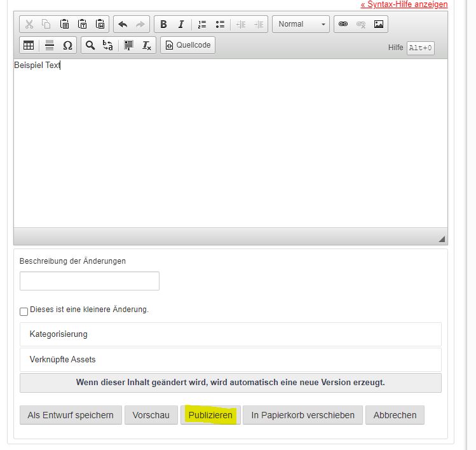Check 'Dieses ist eine kleinere Änderung'

coord(24,311)
